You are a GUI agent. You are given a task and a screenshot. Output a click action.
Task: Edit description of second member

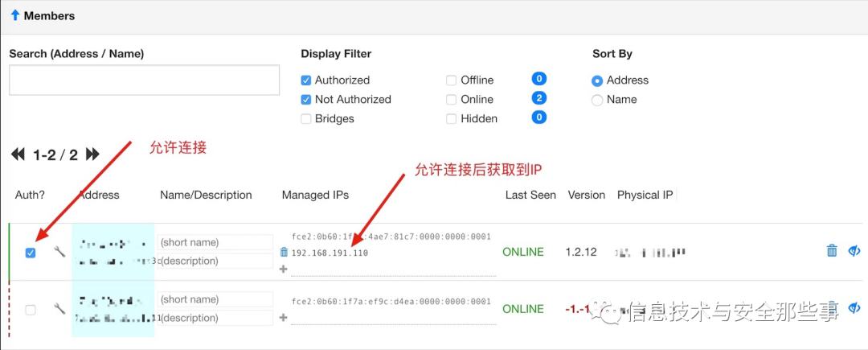point(215,318)
